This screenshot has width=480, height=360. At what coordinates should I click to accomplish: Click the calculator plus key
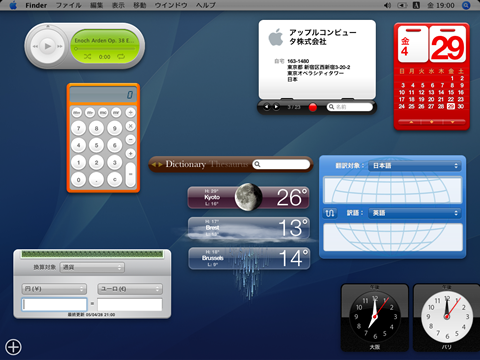[131, 153]
